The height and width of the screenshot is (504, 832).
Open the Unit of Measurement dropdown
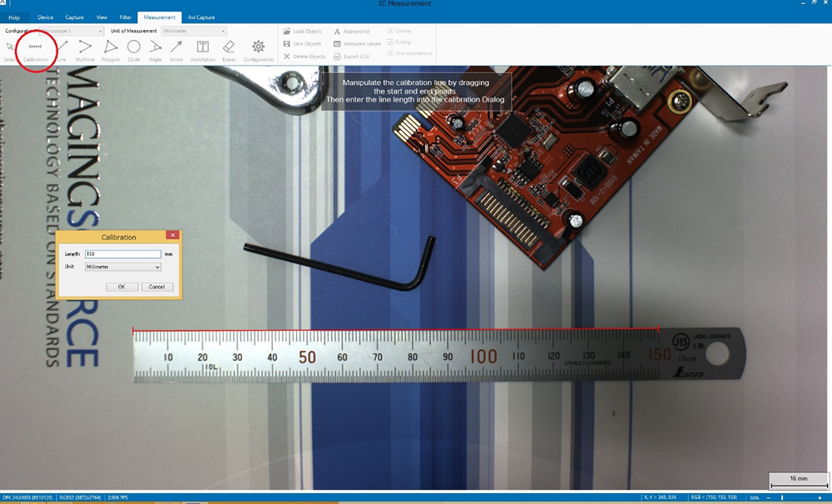[194, 31]
